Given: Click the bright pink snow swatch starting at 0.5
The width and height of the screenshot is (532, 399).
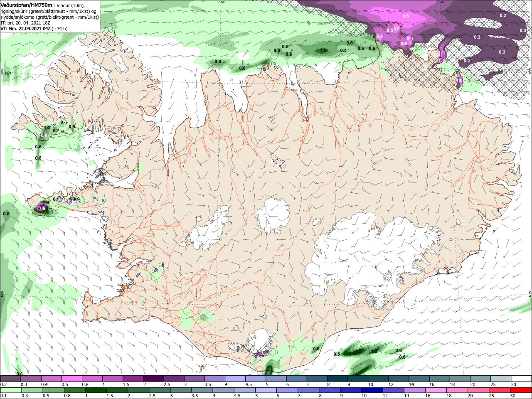Looking at the screenshot, I should 72,379.
